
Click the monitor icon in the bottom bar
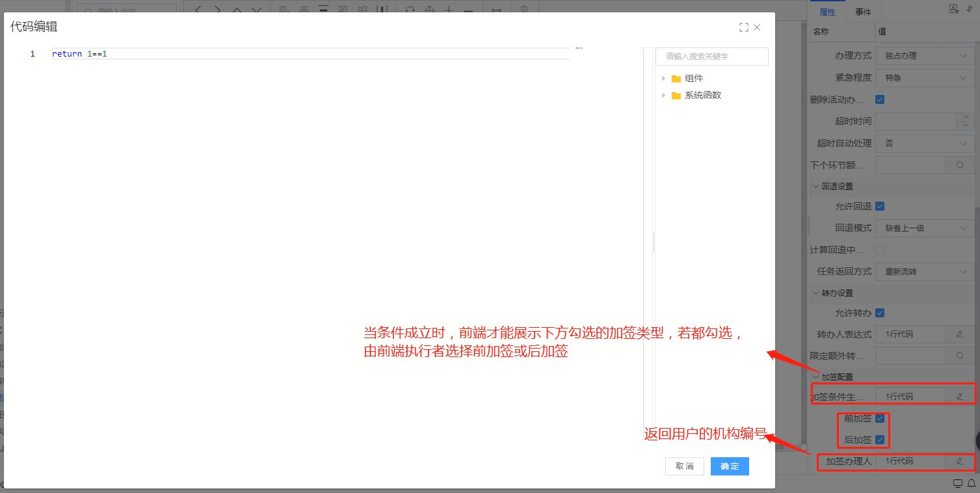pyautogui.click(x=957, y=483)
